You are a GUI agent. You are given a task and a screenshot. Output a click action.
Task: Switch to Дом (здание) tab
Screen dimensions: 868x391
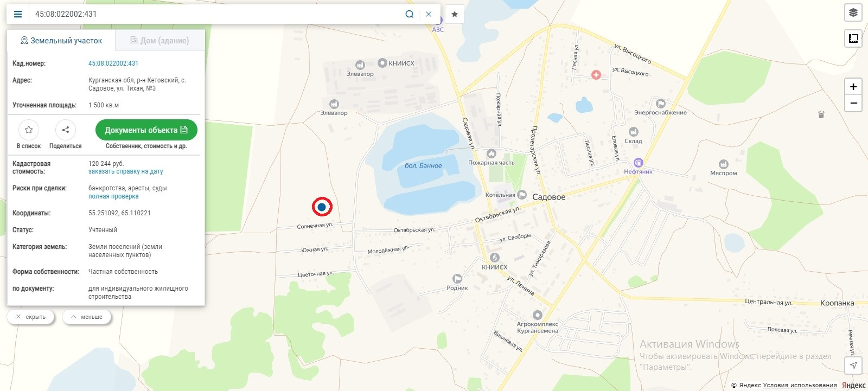(x=159, y=41)
